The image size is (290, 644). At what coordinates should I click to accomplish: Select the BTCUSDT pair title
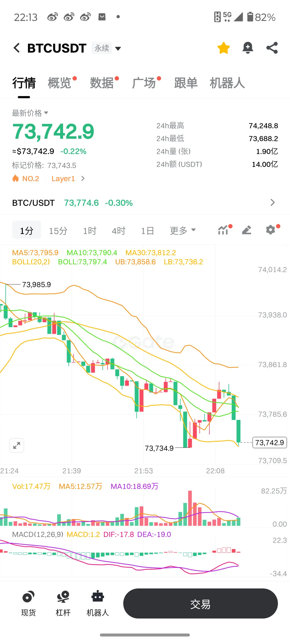[57, 48]
